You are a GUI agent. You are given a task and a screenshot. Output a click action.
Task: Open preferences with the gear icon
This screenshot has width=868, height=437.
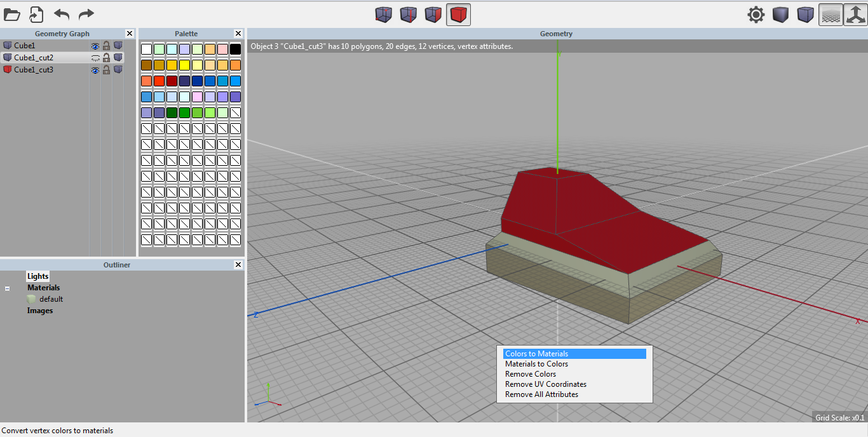pos(756,15)
